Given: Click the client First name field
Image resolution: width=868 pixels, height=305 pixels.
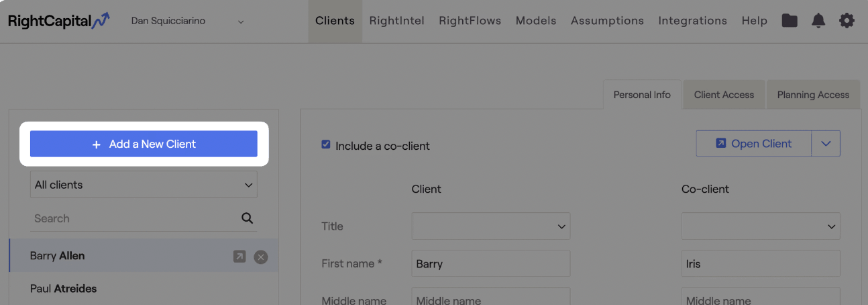Looking at the screenshot, I should 491,263.
